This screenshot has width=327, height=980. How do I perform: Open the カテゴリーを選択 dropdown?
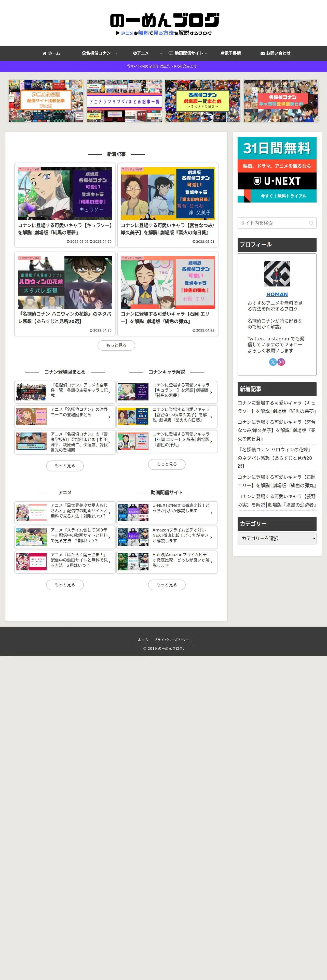277,538
